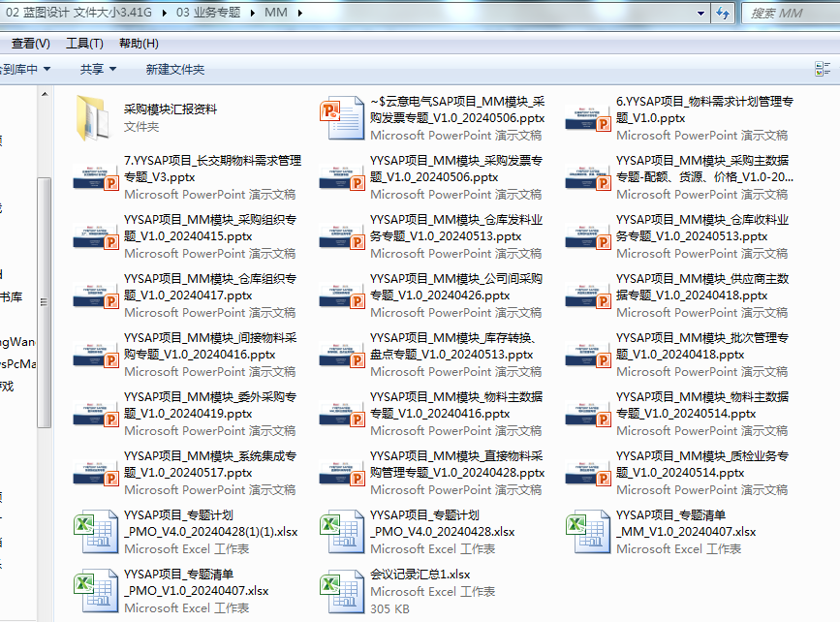Select 7.YYSAP项目_长交期物料需求管理专题_V3 thumbnail

point(94,176)
